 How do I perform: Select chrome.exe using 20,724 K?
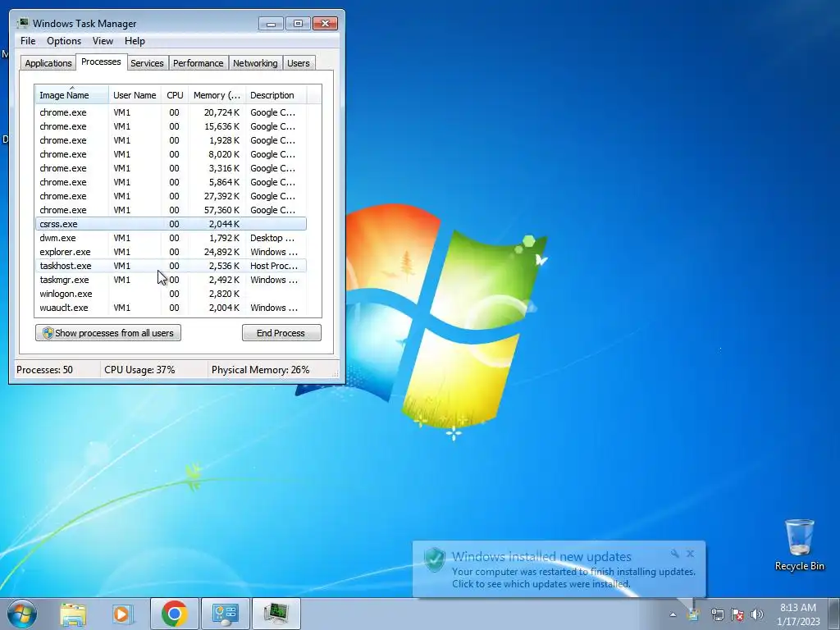(171, 112)
